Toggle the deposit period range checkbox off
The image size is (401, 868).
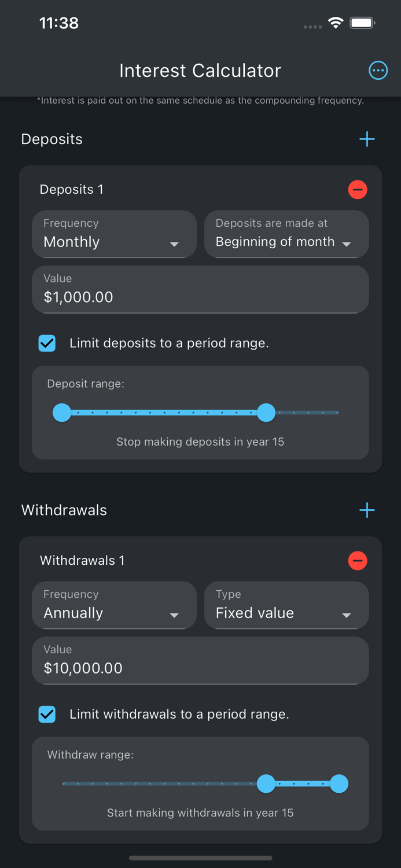tap(47, 343)
